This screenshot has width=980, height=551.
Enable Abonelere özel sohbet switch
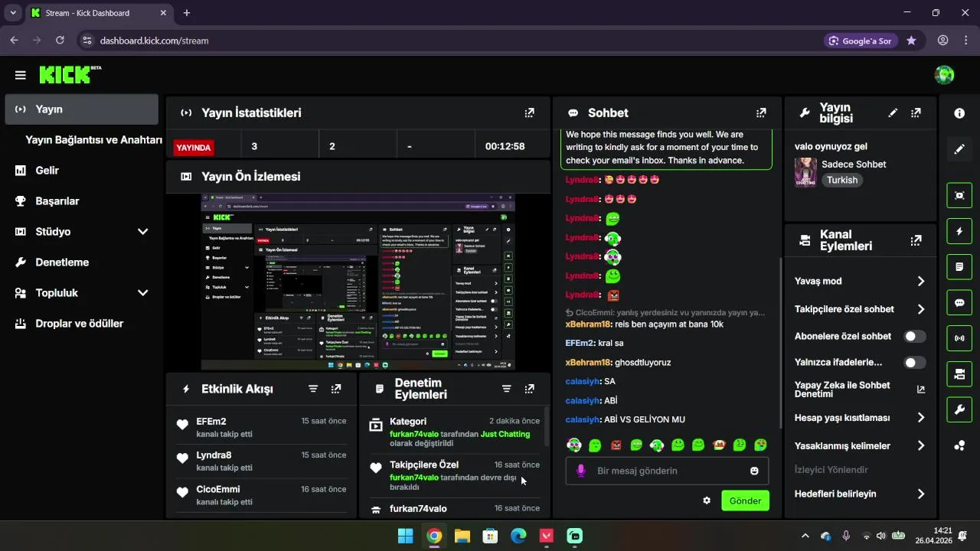[x=914, y=337]
